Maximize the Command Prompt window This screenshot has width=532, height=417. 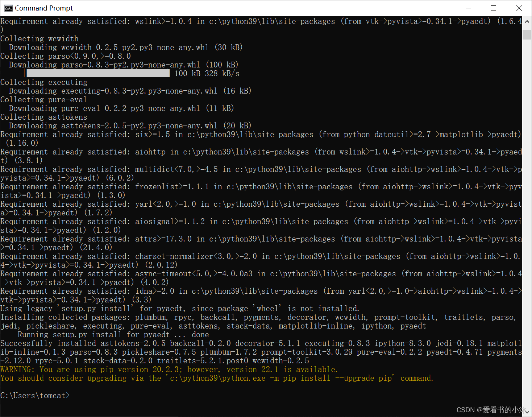tap(493, 8)
